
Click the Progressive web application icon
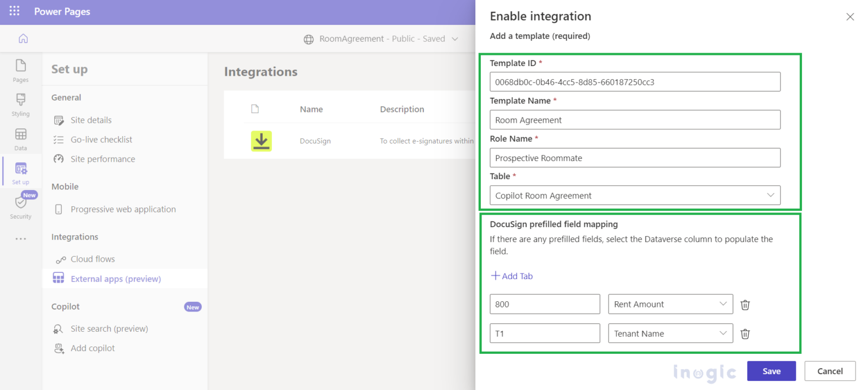pyautogui.click(x=59, y=209)
